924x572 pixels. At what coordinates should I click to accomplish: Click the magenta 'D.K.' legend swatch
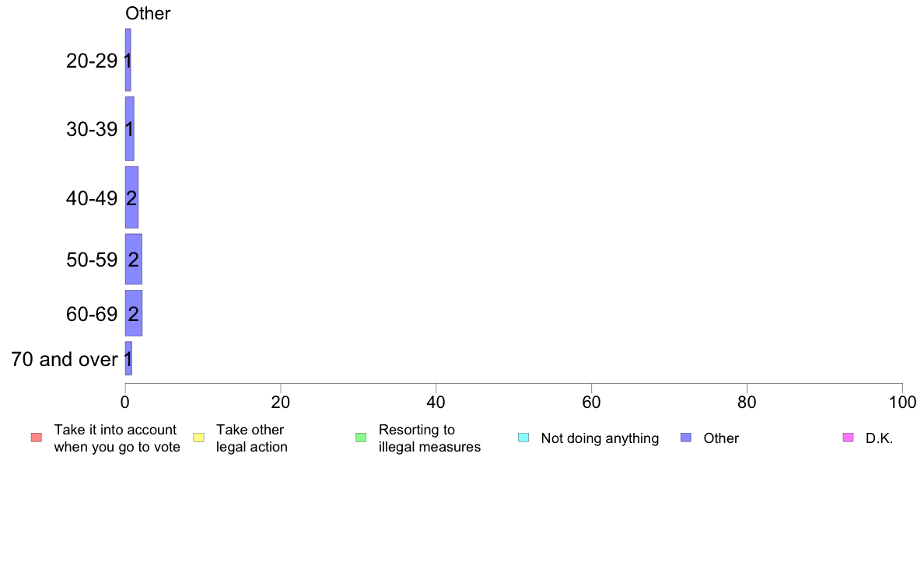(848, 438)
